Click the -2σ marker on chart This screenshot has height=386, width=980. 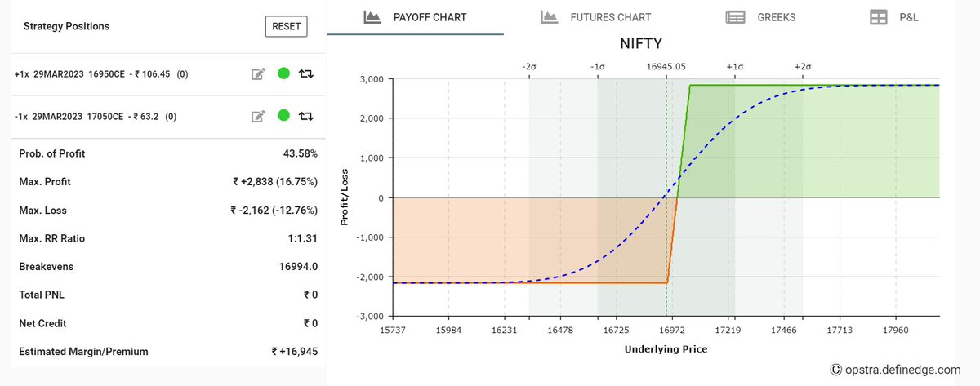tap(528, 66)
